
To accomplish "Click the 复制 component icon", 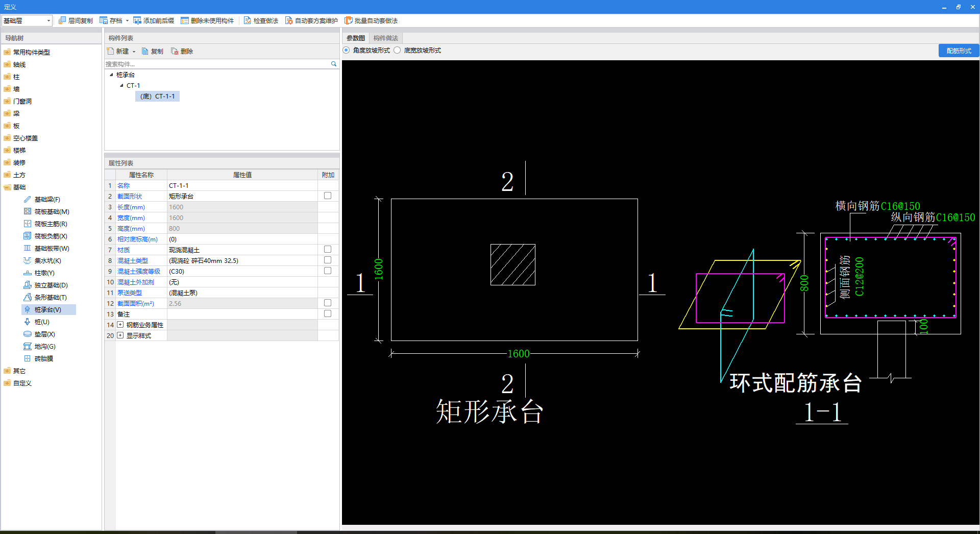I will [145, 51].
